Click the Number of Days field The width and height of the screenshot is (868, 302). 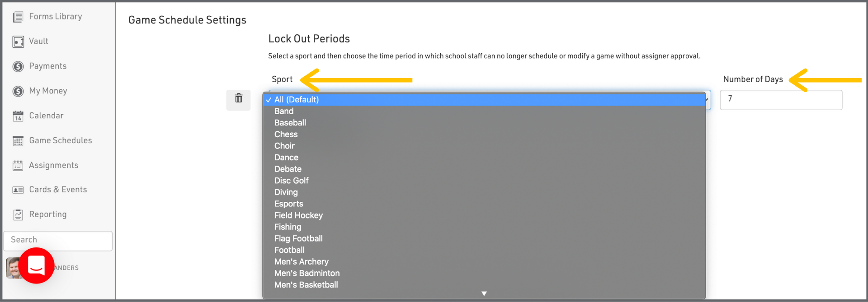coord(781,100)
